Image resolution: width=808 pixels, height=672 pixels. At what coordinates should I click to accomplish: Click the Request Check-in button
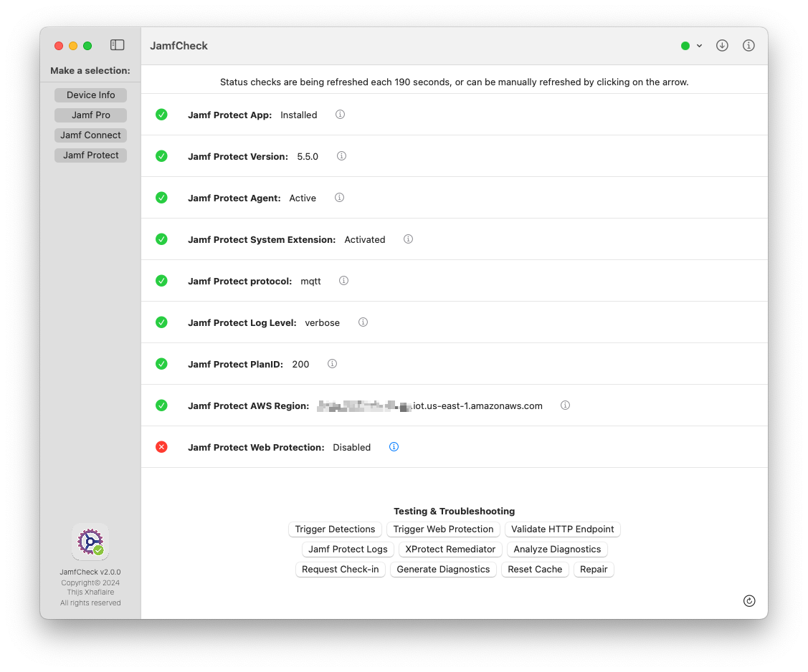pos(340,569)
